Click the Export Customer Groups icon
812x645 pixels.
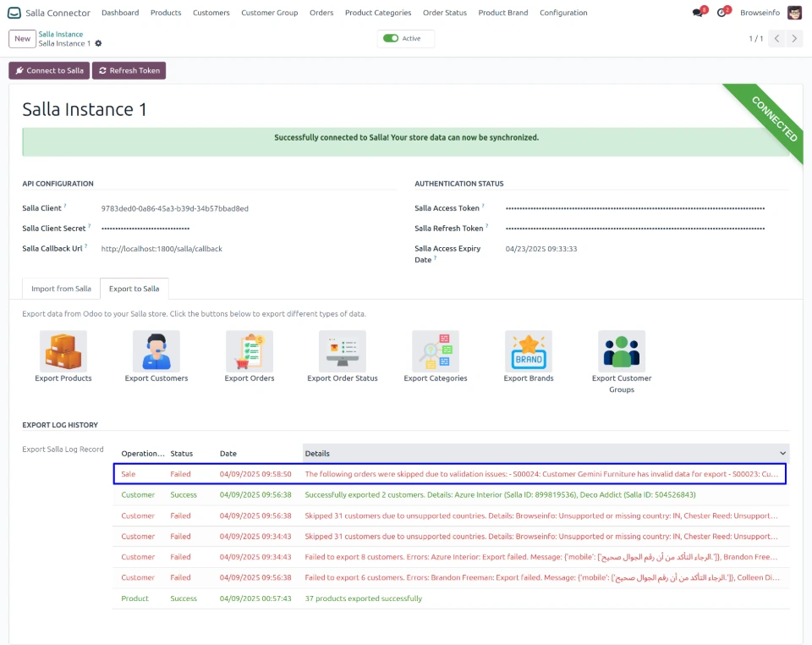(622, 351)
